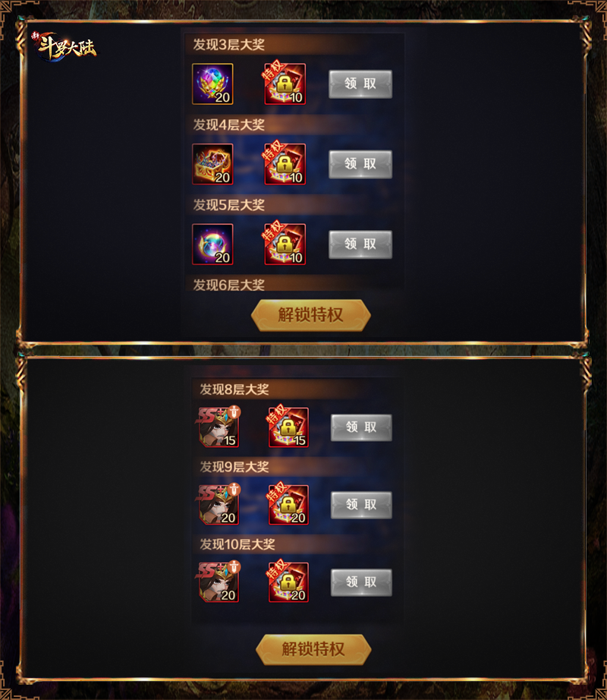Claim the 发现4层大奖 reward with 领取
Viewport: 607px width, 700px height.
360,164
